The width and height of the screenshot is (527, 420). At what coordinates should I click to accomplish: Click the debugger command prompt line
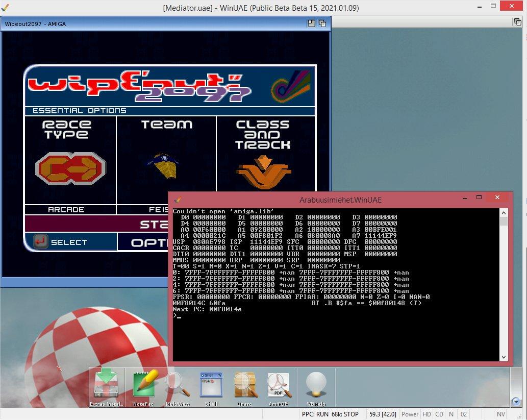tap(177, 315)
